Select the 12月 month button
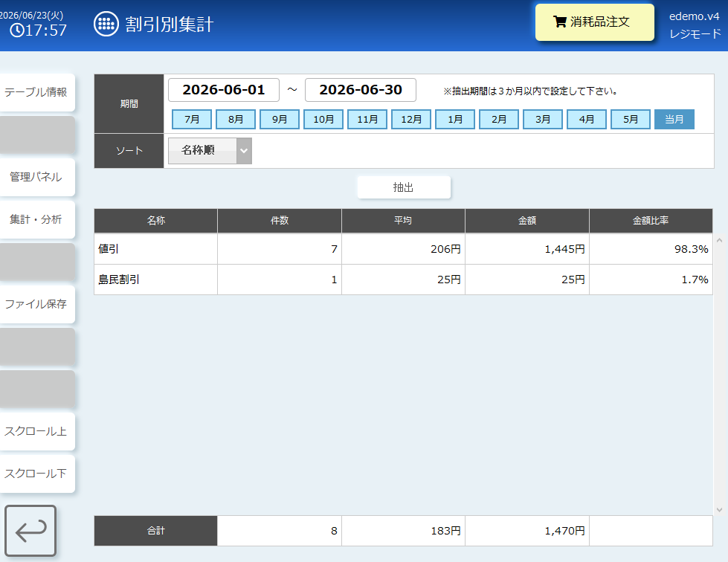 (x=411, y=119)
